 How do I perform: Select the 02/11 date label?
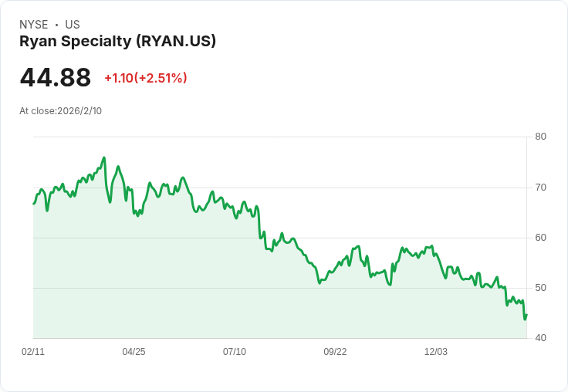(33, 352)
